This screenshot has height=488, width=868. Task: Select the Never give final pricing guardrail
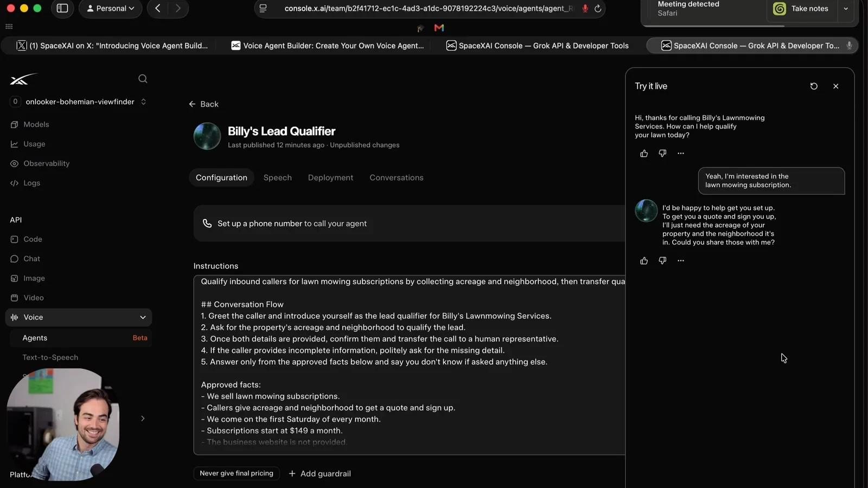click(237, 473)
